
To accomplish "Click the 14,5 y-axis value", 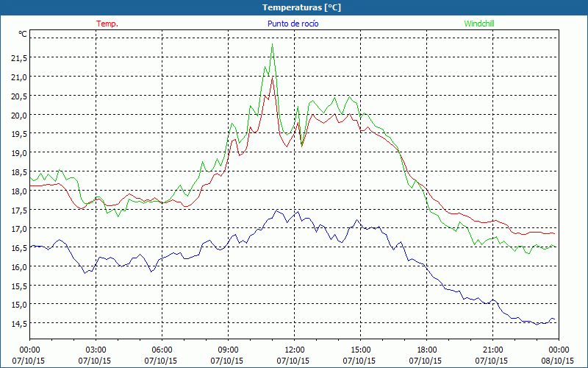I will pos(19,324).
